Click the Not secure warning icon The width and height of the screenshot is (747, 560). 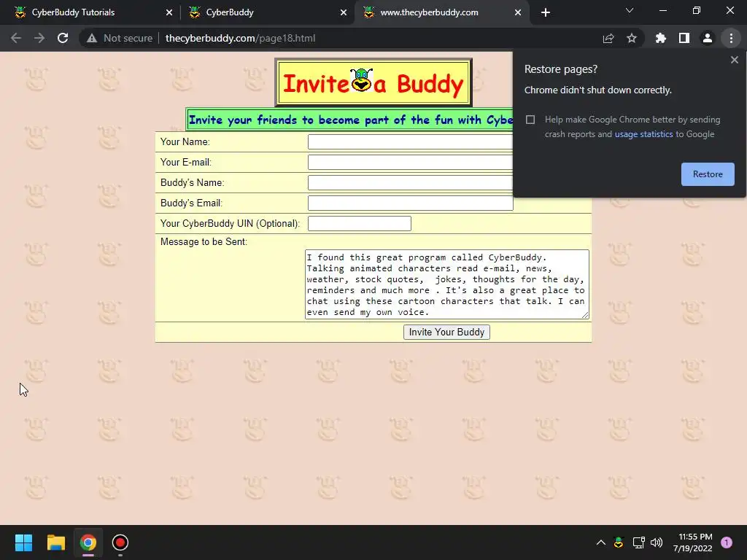click(92, 38)
